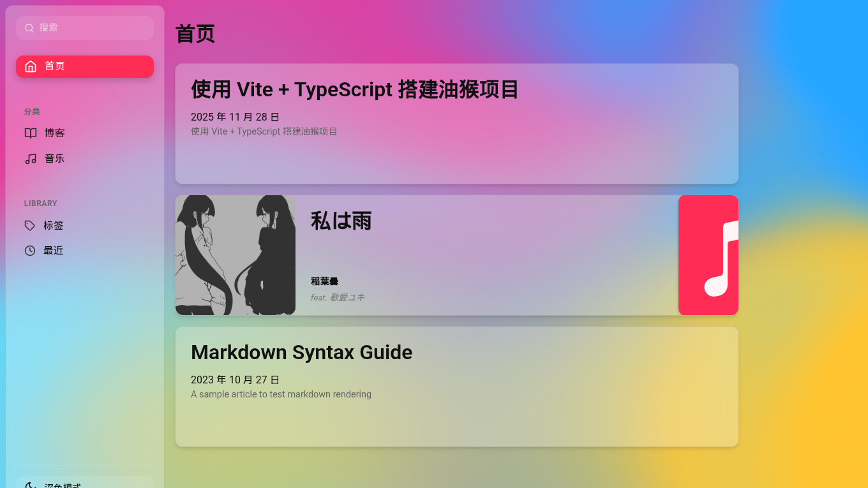Click the clock icon beside 最近

tap(29, 250)
